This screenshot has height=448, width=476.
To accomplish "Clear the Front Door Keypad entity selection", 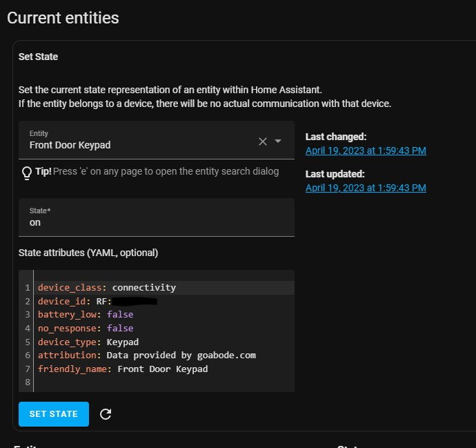I will click(262, 142).
